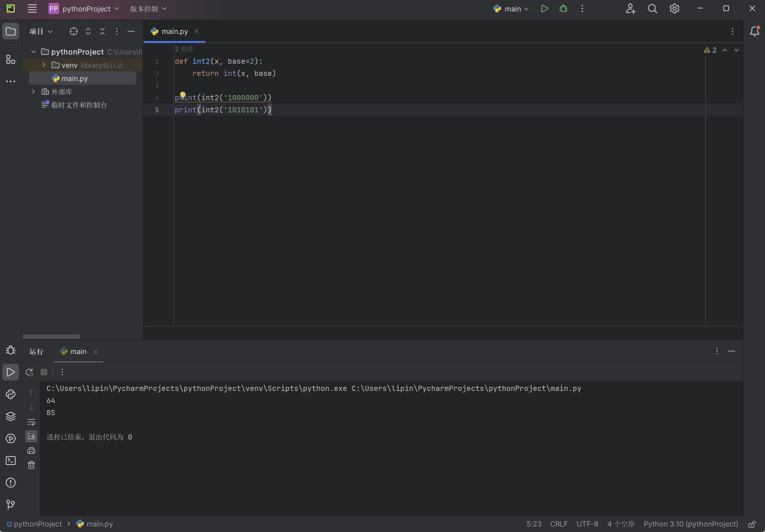This screenshot has height=532, width=765.
Task: Click the main.py breadcrumb in the status bar
Action: click(95, 524)
